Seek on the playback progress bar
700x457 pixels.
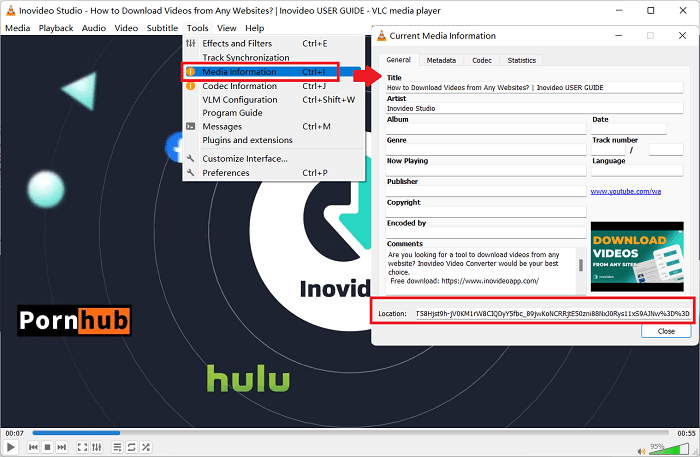[x=350, y=432]
